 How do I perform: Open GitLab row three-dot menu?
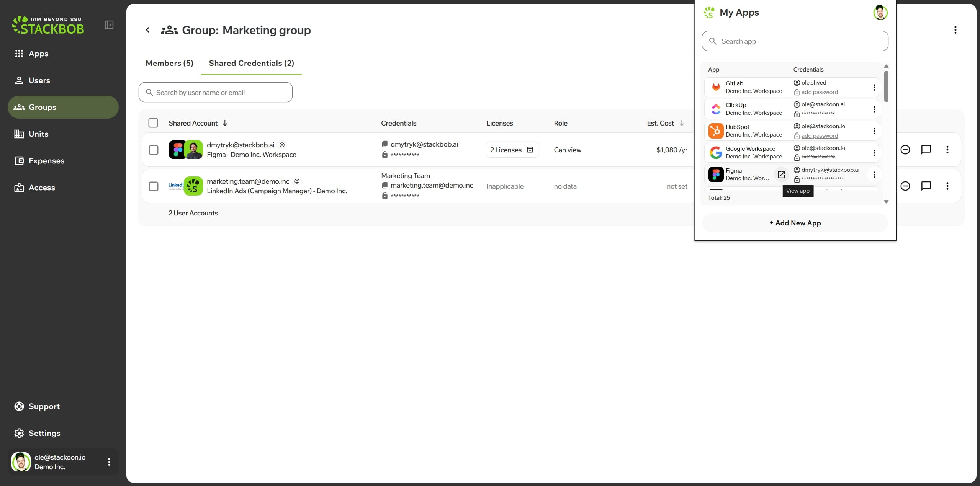point(874,87)
